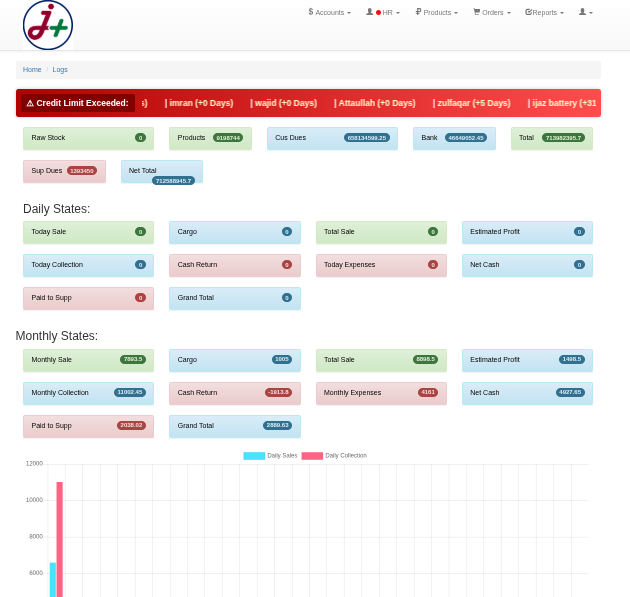Click the Logs breadcrumb
This screenshot has width=630, height=597.
pos(60,70)
